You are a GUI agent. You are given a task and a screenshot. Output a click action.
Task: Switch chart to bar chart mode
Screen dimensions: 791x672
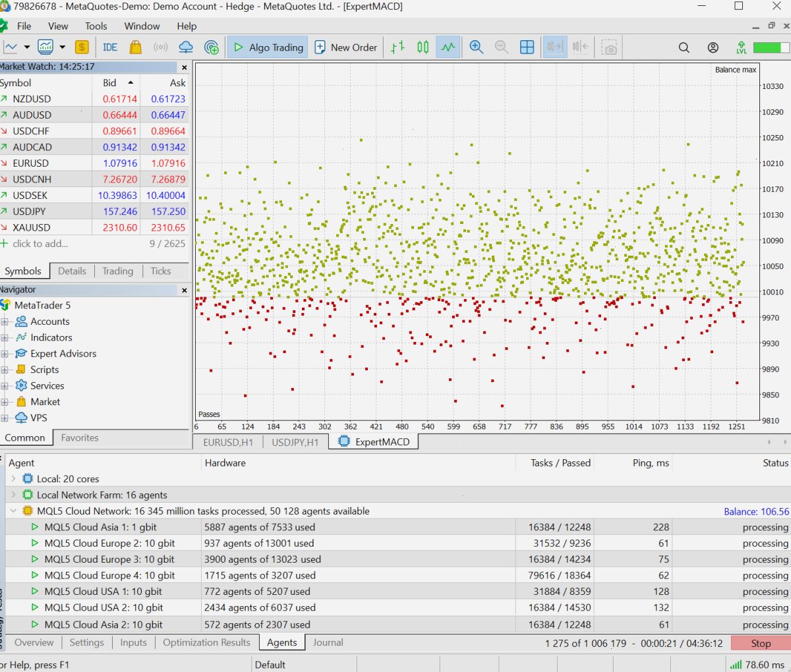click(397, 47)
